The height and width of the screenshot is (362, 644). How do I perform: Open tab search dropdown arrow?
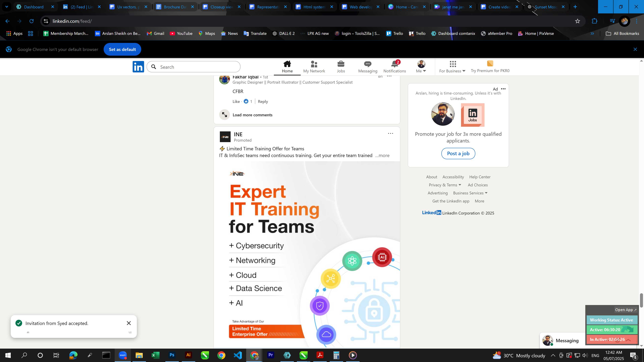7,7
